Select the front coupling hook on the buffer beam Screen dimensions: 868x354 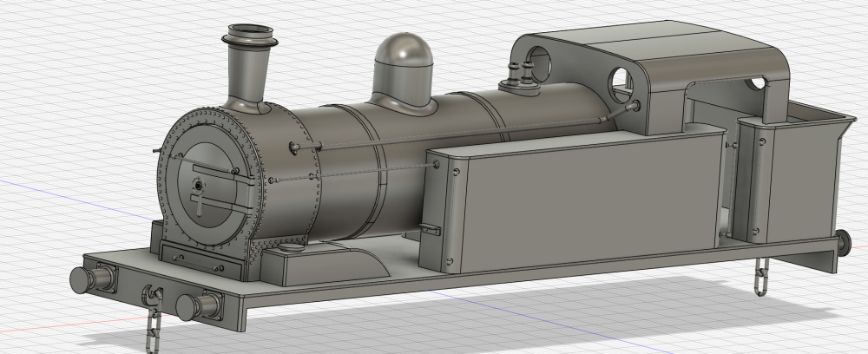(x=151, y=295)
